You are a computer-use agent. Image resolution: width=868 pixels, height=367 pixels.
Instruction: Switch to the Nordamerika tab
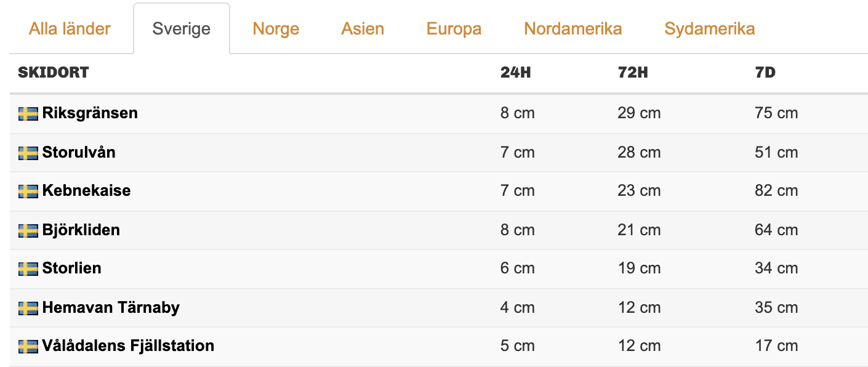573,28
